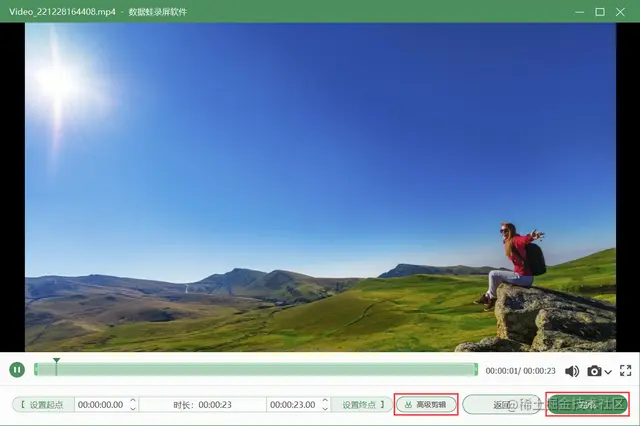640x426 pixels.
Task: Increase the start time with up arrow
Action: click(x=133, y=401)
